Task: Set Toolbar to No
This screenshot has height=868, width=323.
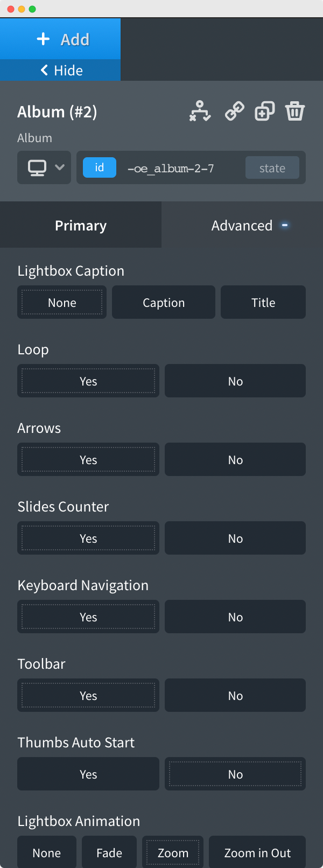Action: (235, 696)
